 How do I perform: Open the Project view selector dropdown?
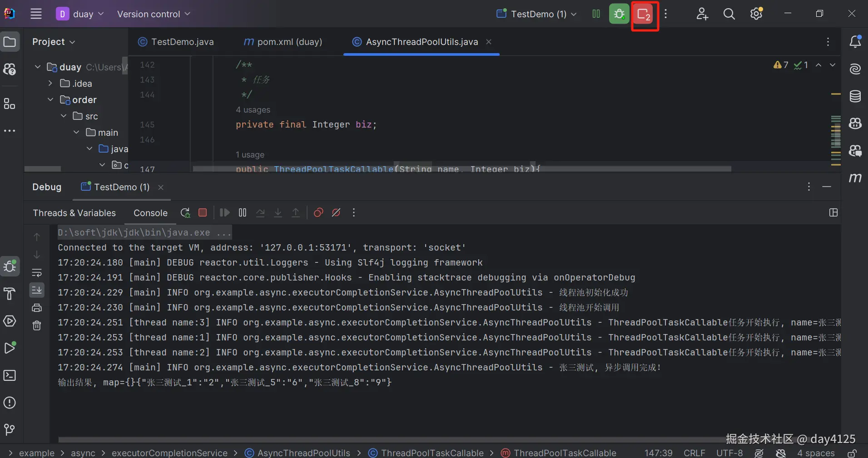pyautogui.click(x=53, y=42)
